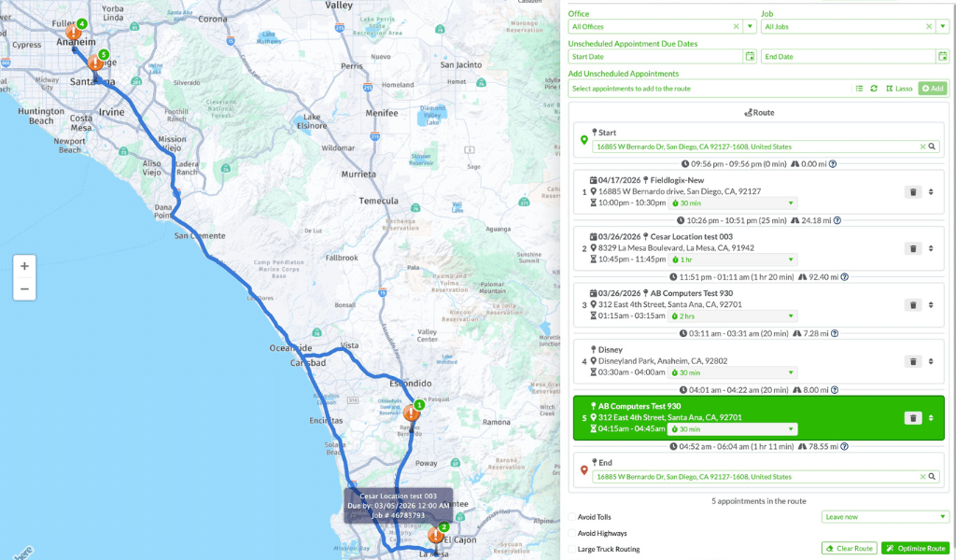Screen dimensions: 956x560
Task: Click the End Date input field
Action: pos(848,57)
